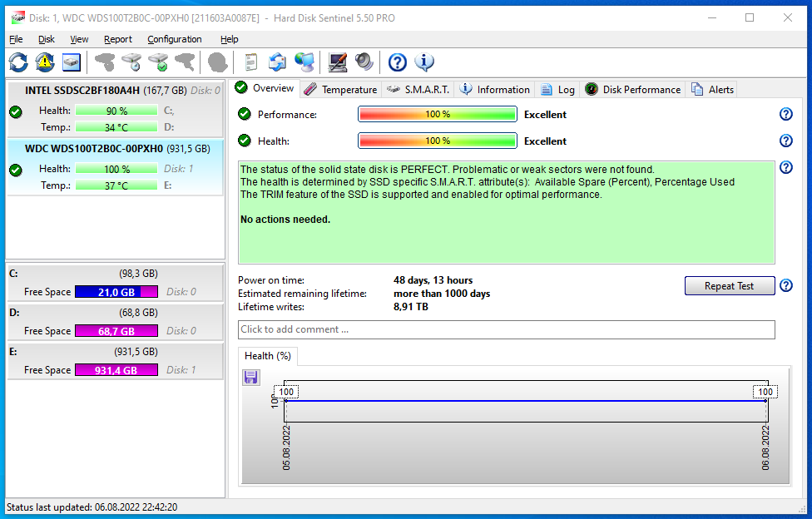The image size is (812, 519).
Task: Switch to the Information tab
Action: [495, 90]
